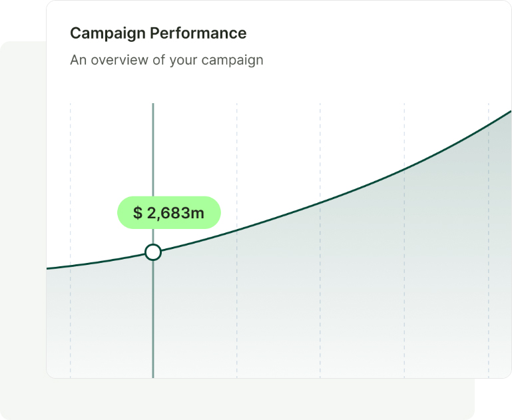Click the top end of the green indicator line
Screen dimensions: 512x420
[153, 105]
